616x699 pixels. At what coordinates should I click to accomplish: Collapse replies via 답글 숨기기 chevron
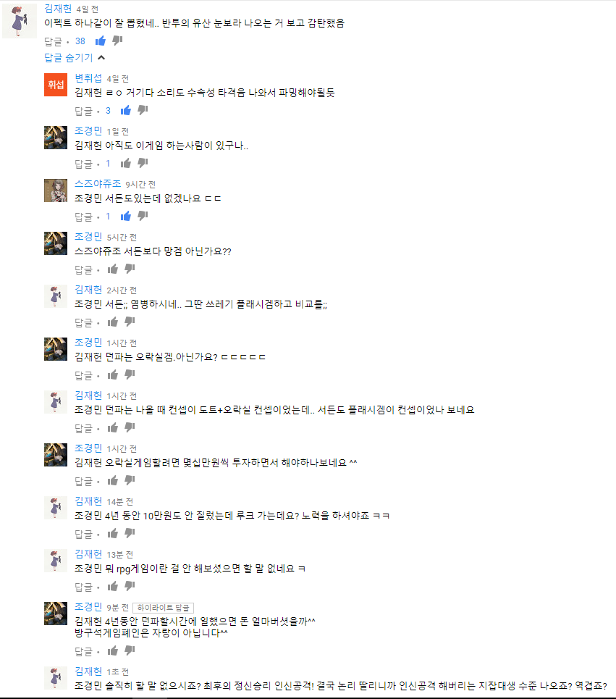(101, 57)
